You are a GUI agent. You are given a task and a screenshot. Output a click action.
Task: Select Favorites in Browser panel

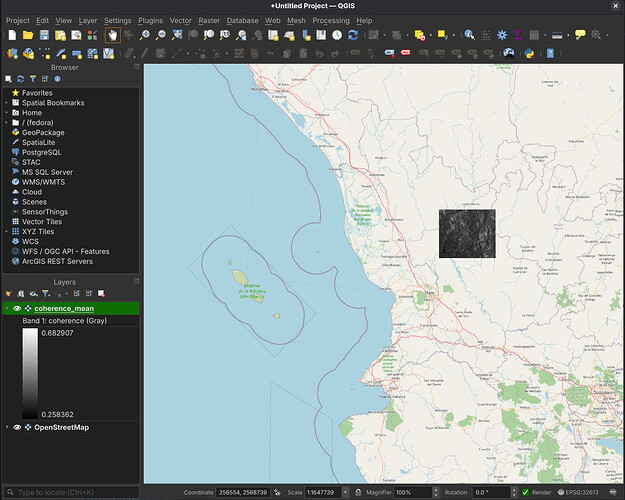coord(37,93)
